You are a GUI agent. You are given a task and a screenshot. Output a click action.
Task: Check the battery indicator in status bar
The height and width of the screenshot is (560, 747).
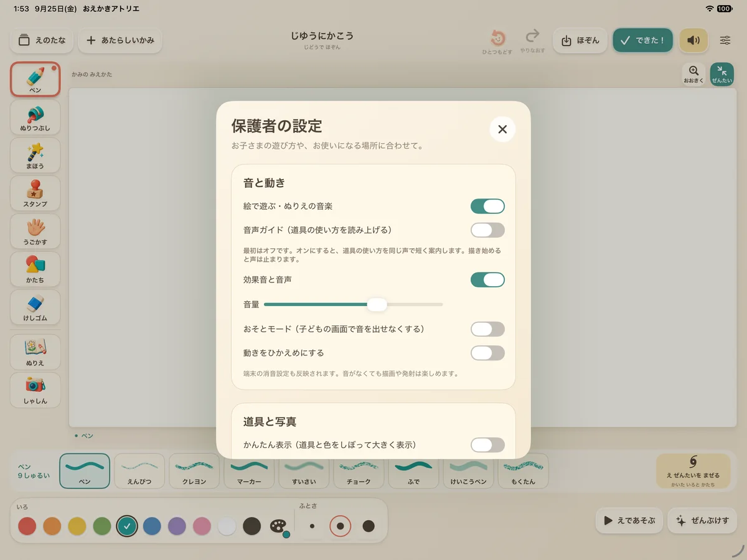(724, 9)
